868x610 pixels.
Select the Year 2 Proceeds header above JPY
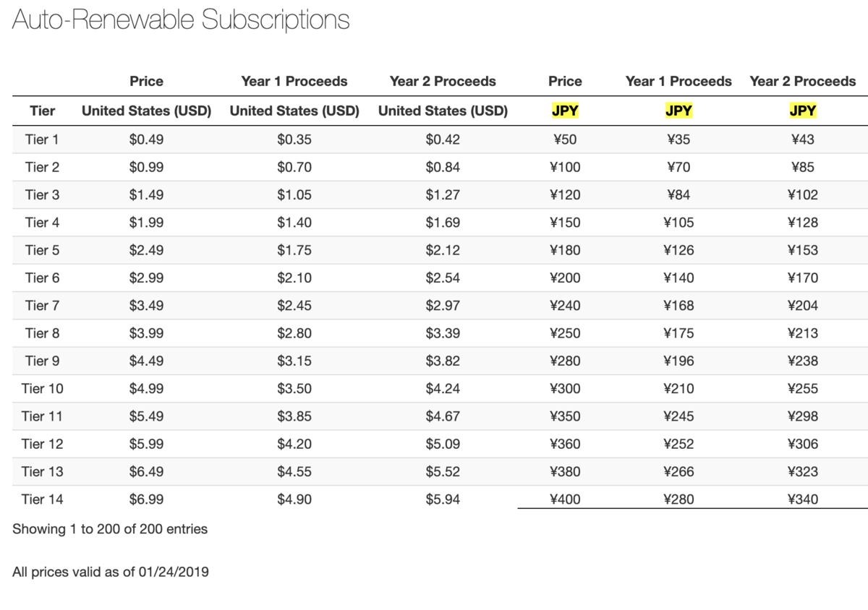803,81
